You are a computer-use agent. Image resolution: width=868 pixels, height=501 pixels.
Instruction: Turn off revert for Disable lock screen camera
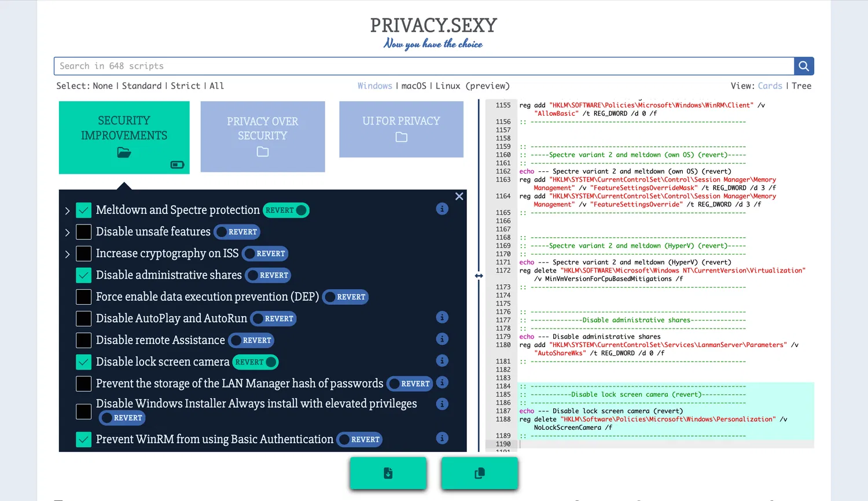255,362
